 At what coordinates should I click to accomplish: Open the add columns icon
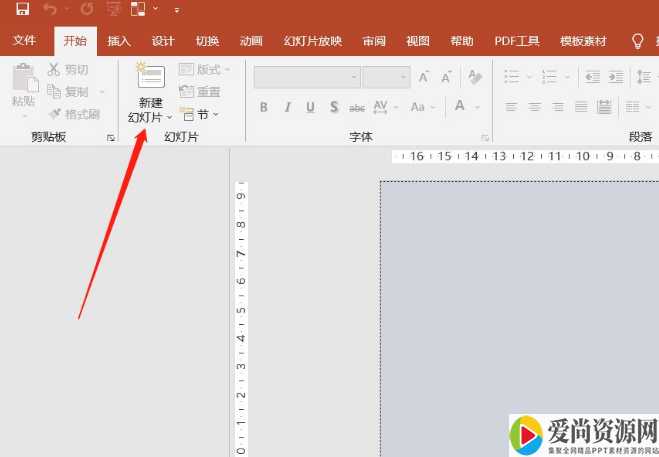click(x=633, y=107)
